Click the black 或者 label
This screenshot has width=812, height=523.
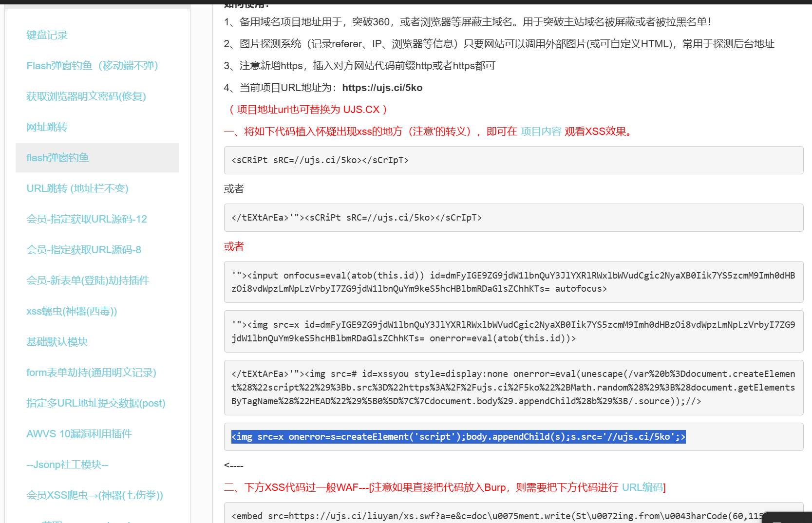pyautogui.click(x=234, y=189)
